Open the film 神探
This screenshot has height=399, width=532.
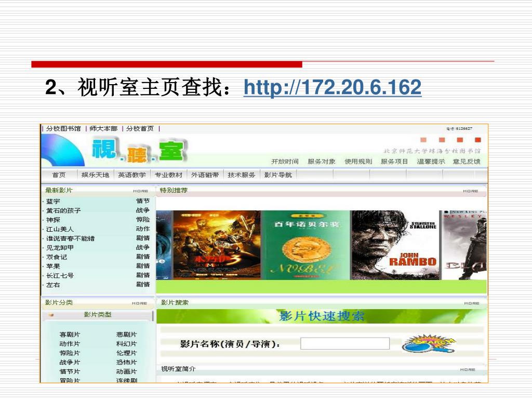pos(53,220)
